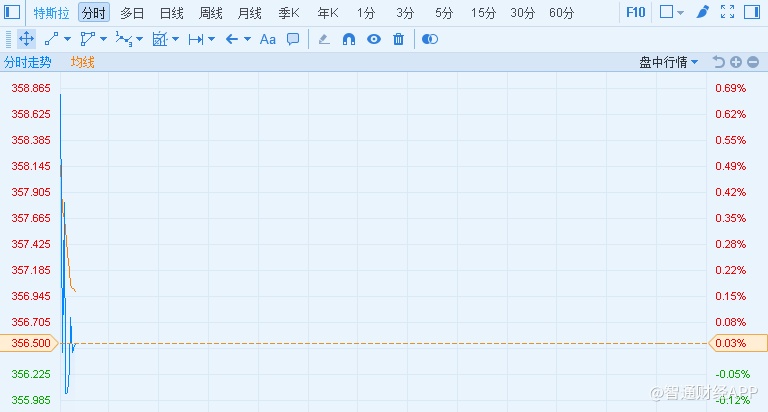The width and height of the screenshot is (768, 412).
Task: Switch to the 月线 tab
Action: [x=249, y=13]
